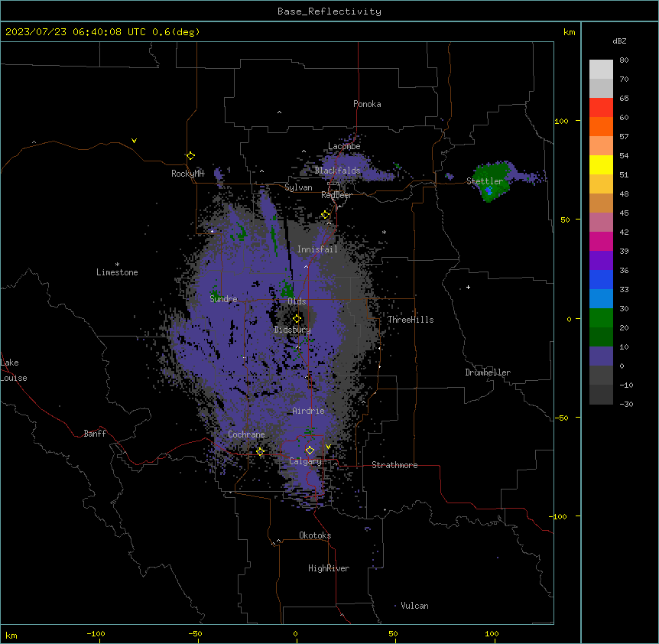Select the yellow diamond marker above Didsbury

point(297,318)
